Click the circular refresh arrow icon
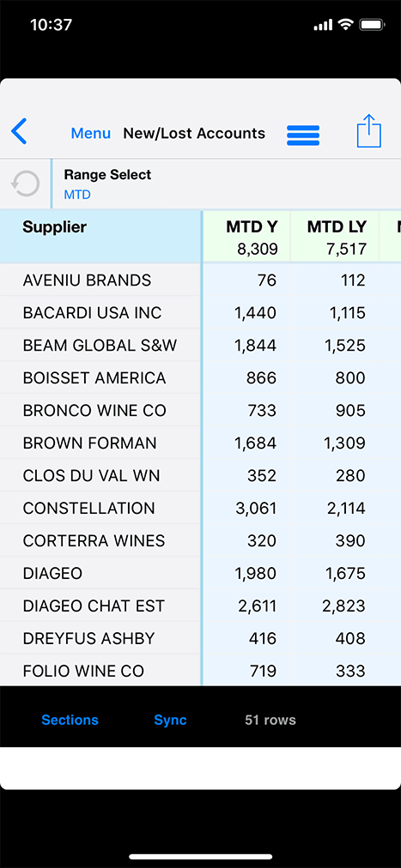Screen dimensions: 401x868 (x=26, y=184)
